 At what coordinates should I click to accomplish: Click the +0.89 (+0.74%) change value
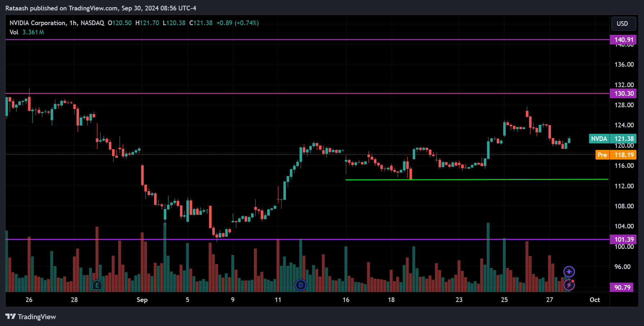pos(237,23)
